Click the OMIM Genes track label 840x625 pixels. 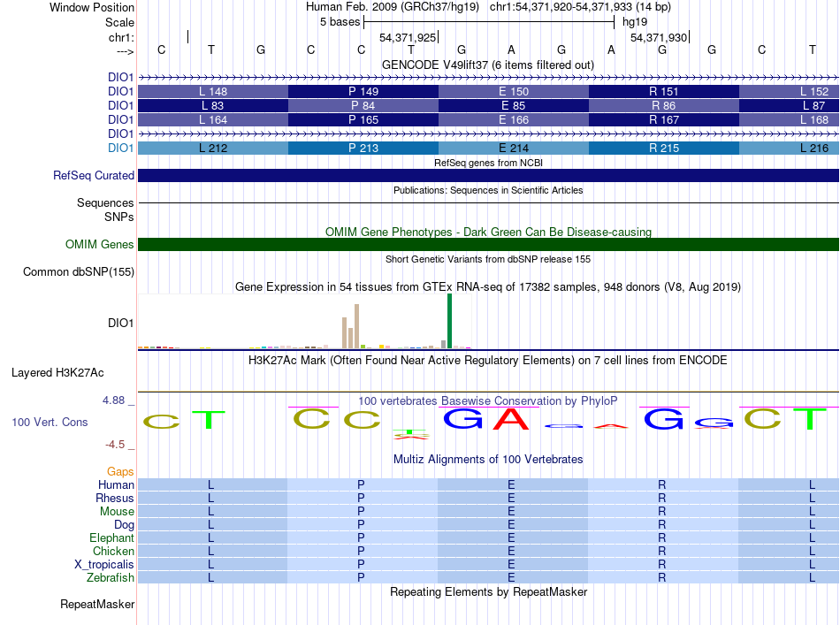[x=99, y=245]
